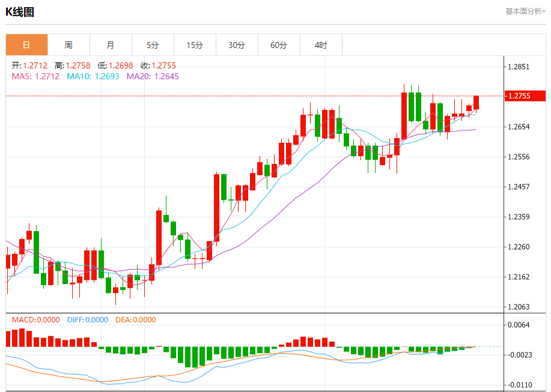Click the MACD:0.0000 label
551x392 pixels.
[x=36, y=320]
